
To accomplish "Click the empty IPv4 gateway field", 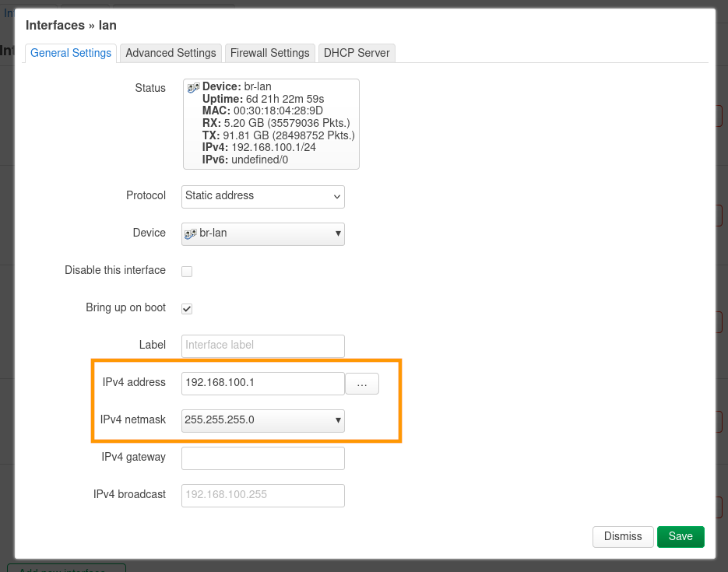I will point(263,458).
